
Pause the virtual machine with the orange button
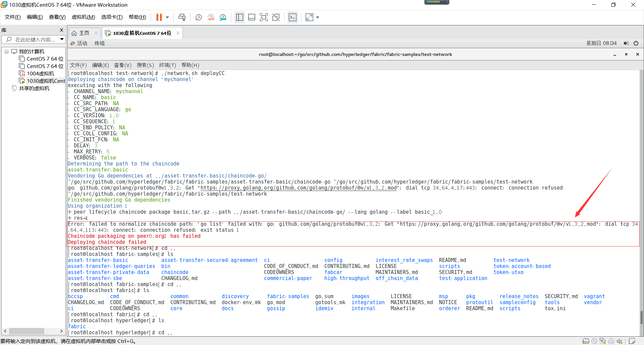[x=159, y=17]
